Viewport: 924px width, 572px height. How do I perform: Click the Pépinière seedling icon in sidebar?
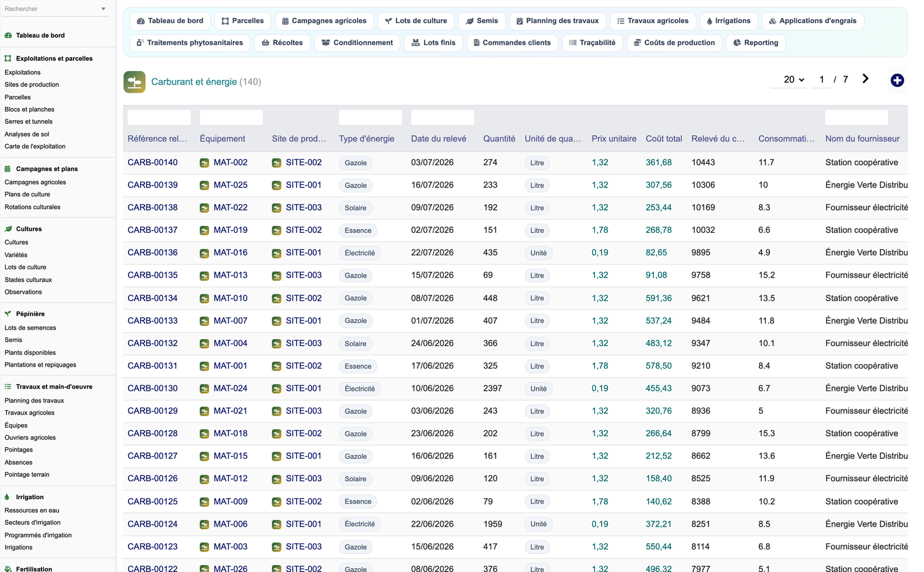point(8,314)
